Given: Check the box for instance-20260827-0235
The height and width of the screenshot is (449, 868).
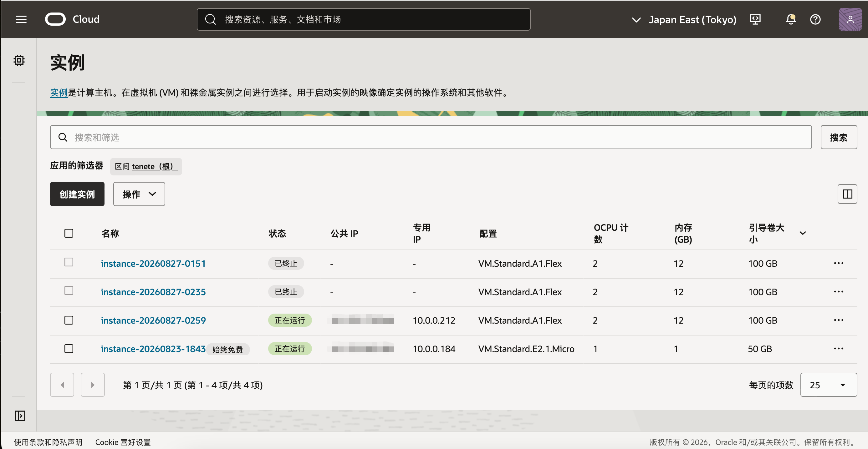Looking at the screenshot, I should tap(69, 291).
